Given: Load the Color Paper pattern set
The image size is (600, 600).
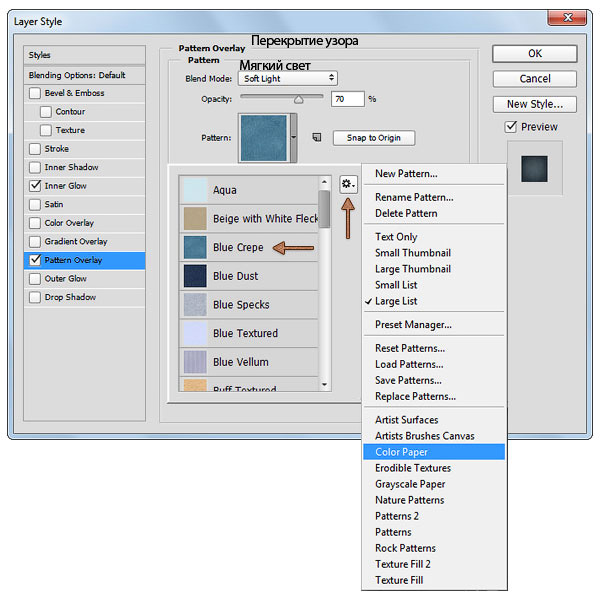Looking at the screenshot, I should click(x=434, y=452).
